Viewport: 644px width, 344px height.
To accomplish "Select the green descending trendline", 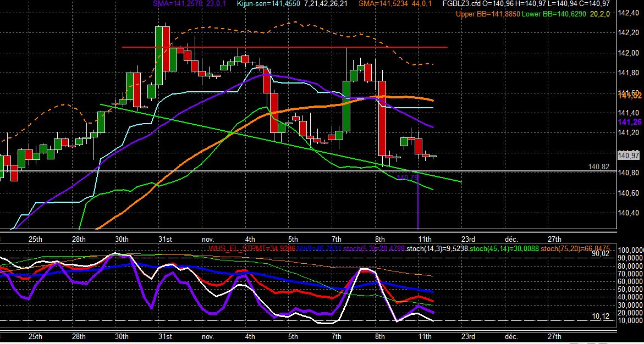I will point(281,142).
